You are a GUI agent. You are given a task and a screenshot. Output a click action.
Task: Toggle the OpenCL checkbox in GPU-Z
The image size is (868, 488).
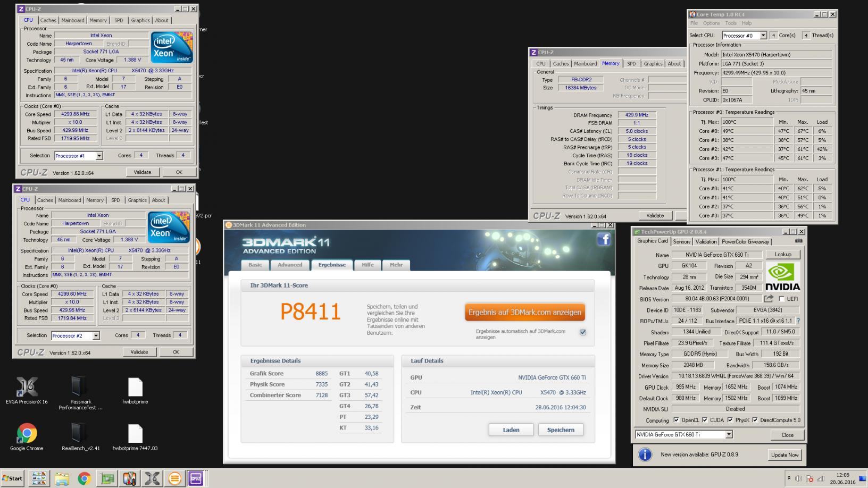click(676, 420)
